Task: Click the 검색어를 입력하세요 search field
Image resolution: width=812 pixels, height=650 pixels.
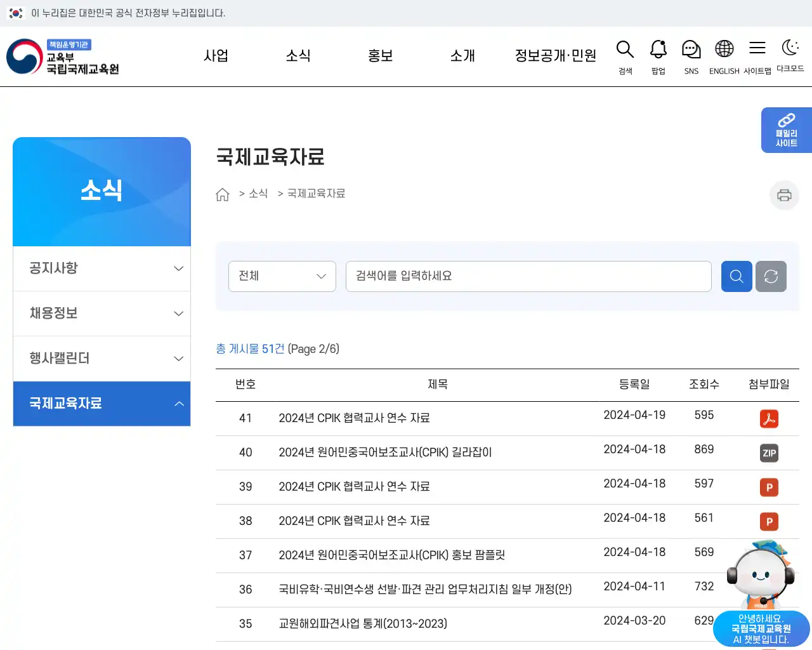Action: pos(528,276)
